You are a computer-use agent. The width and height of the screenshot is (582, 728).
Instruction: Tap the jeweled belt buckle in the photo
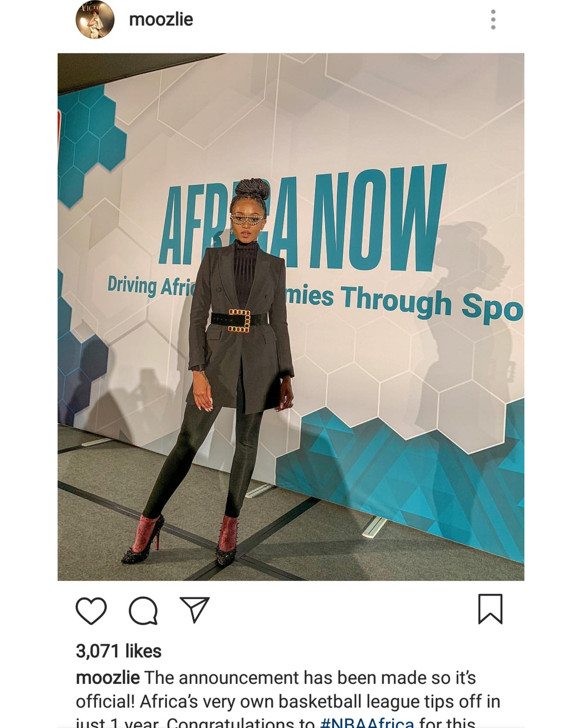click(239, 320)
